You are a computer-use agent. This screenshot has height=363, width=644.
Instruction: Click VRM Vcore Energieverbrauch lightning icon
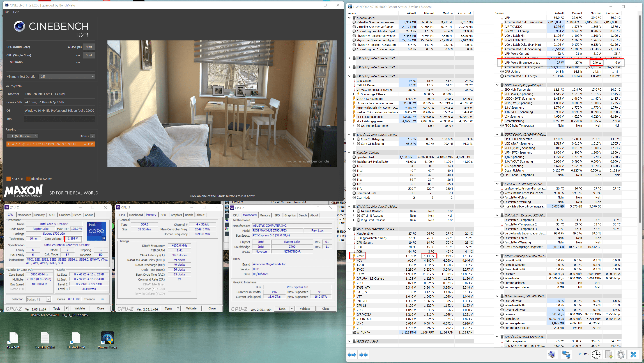coord(502,63)
